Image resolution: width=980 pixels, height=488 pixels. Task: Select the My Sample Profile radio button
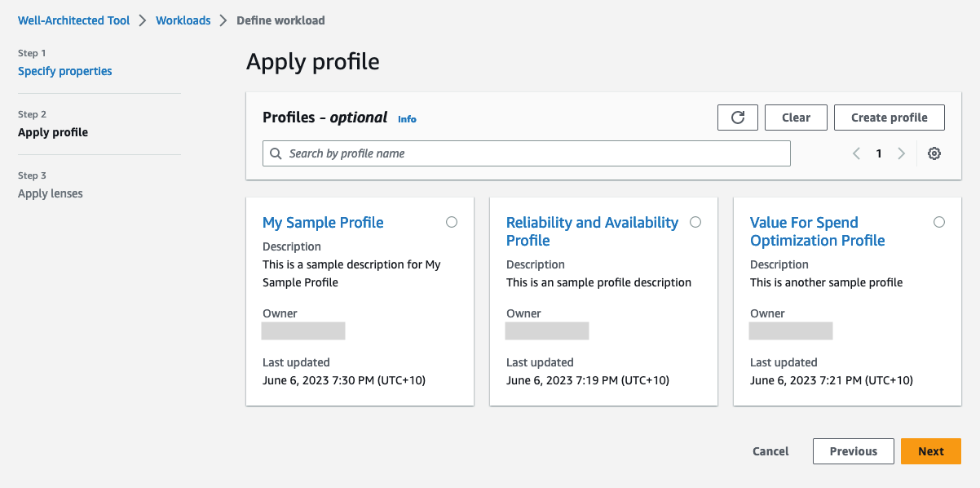452,222
